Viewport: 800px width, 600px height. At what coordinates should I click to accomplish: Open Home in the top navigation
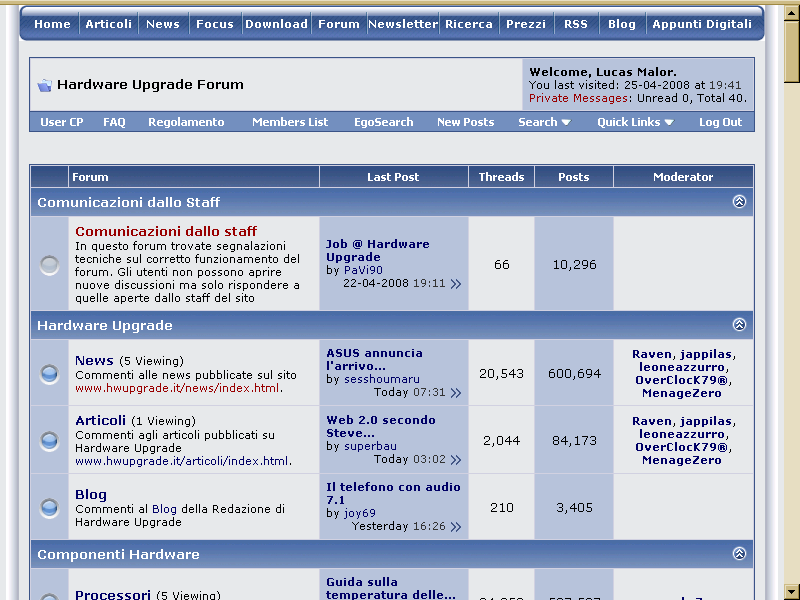pyautogui.click(x=52, y=24)
